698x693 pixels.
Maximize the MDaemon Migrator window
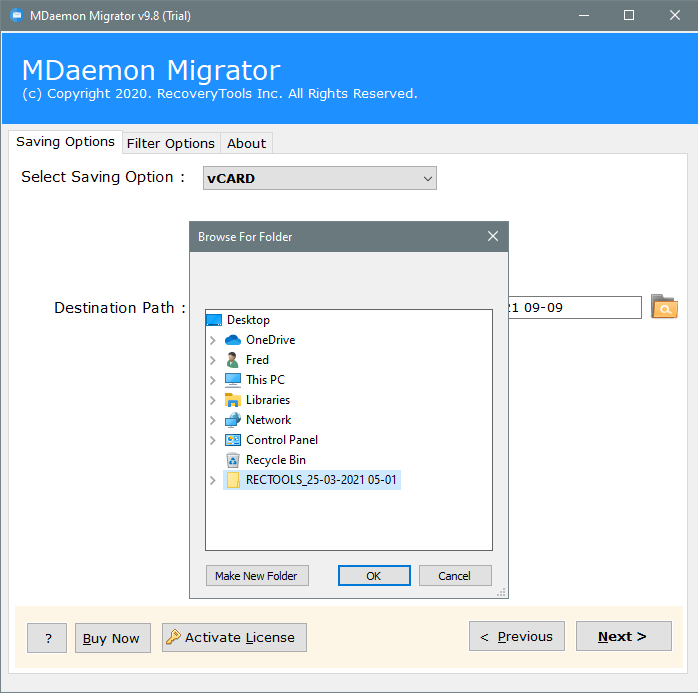pyautogui.click(x=629, y=16)
